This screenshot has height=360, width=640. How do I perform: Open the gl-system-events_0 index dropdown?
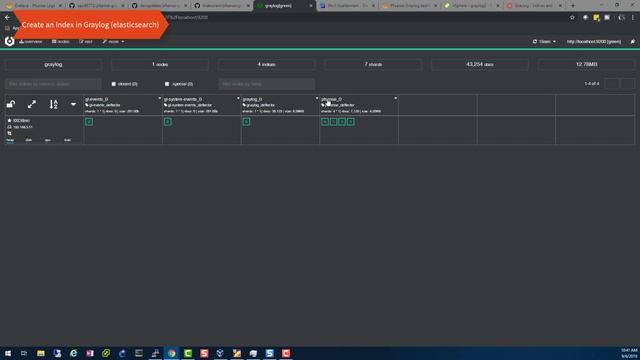pyautogui.click(x=238, y=98)
